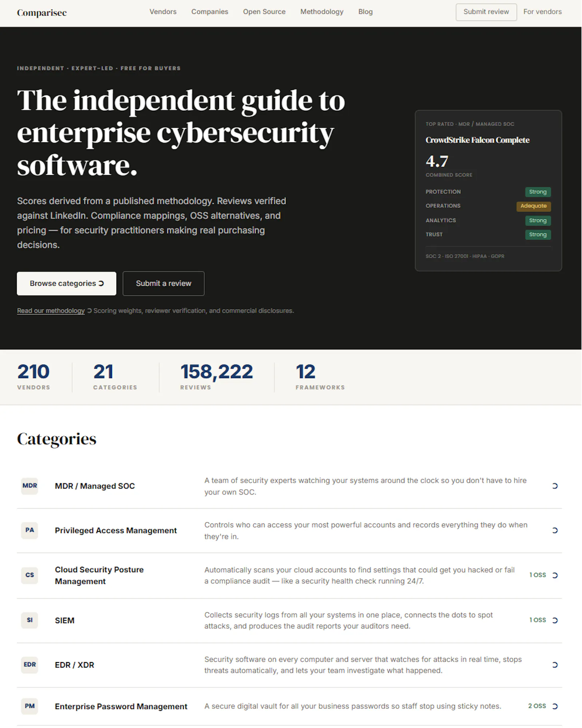Click the Submit review header button

[x=486, y=12]
